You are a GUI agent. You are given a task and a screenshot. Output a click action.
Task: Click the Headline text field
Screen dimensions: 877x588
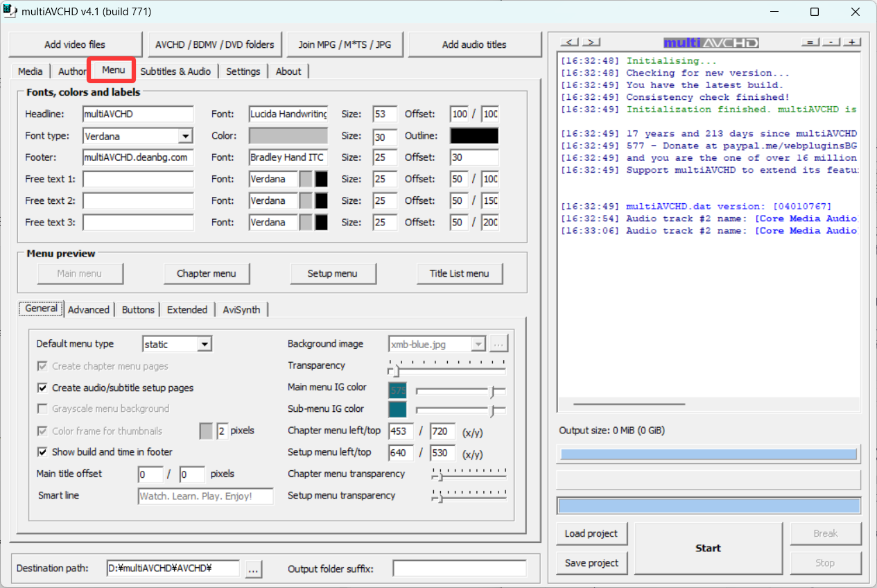tap(138, 114)
